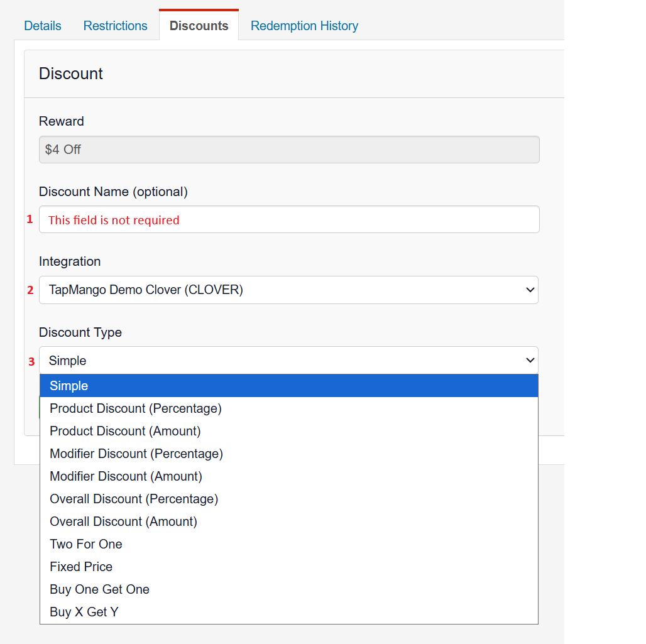Click the Discount Type dropdown box

[x=289, y=361]
